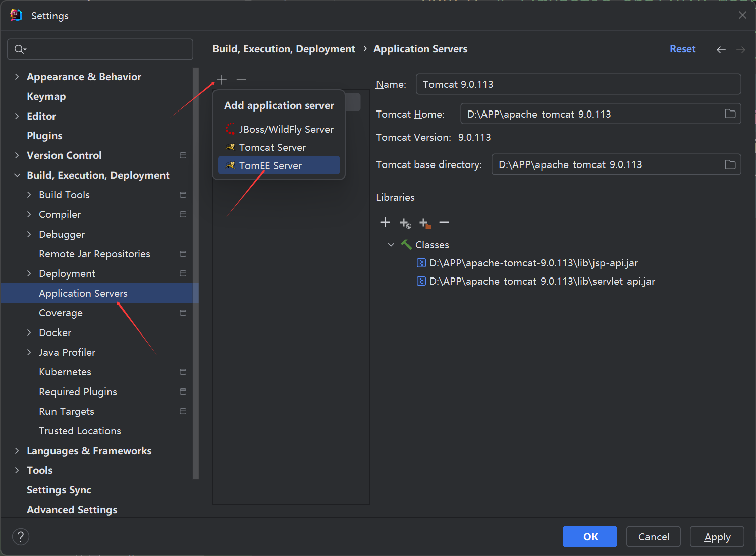The image size is (756, 556).
Task: Expand the Deployment node
Action: point(29,273)
